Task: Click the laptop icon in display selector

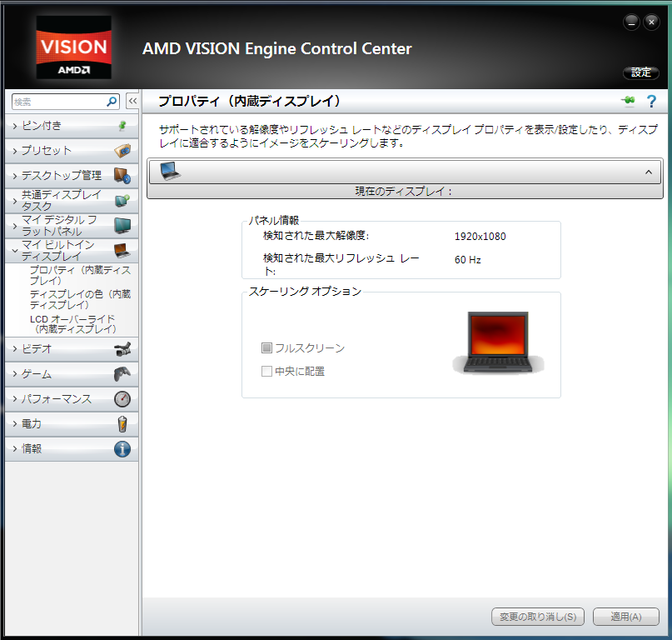Action: pos(170,171)
